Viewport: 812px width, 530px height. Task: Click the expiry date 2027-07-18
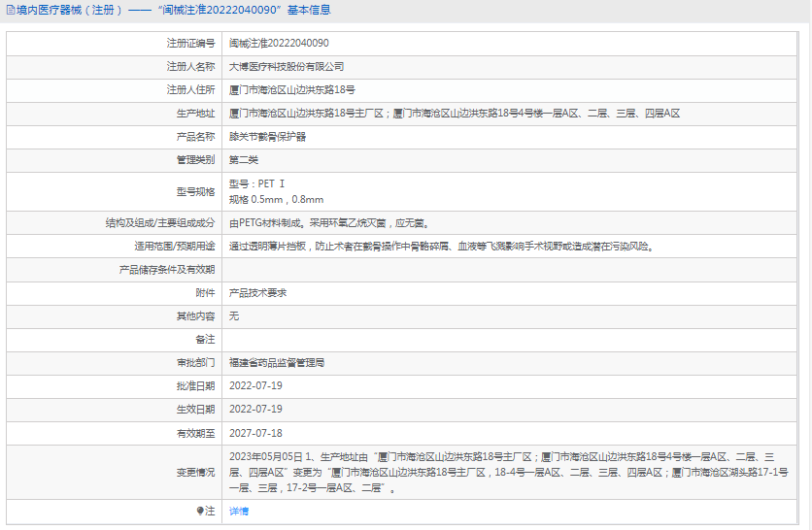[x=255, y=433]
